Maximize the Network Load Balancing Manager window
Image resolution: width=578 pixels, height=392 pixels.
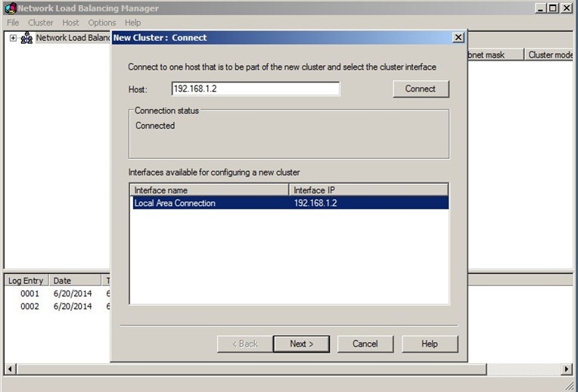click(553, 8)
